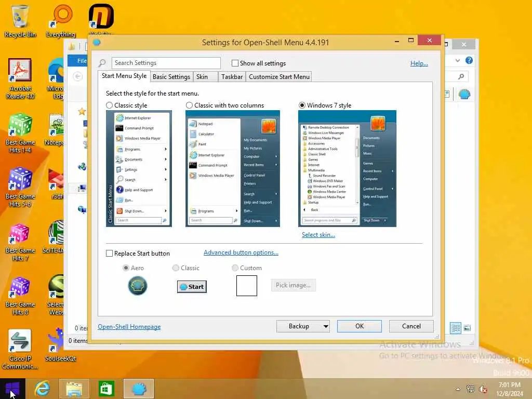
Task: Launch Cisco IP Communicator desktop icon
Action: coord(20,350)
